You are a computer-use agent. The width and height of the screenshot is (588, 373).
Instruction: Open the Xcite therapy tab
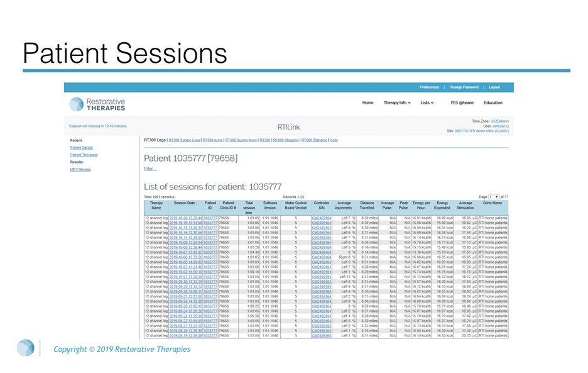pos(334,140)
